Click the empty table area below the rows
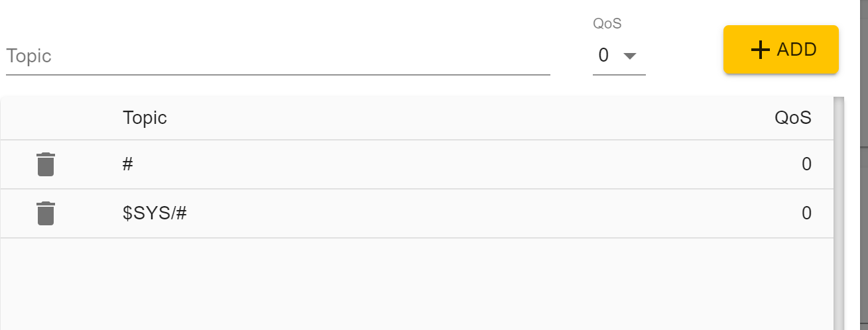The image size is (868, 330). click(x=416, y=285)
